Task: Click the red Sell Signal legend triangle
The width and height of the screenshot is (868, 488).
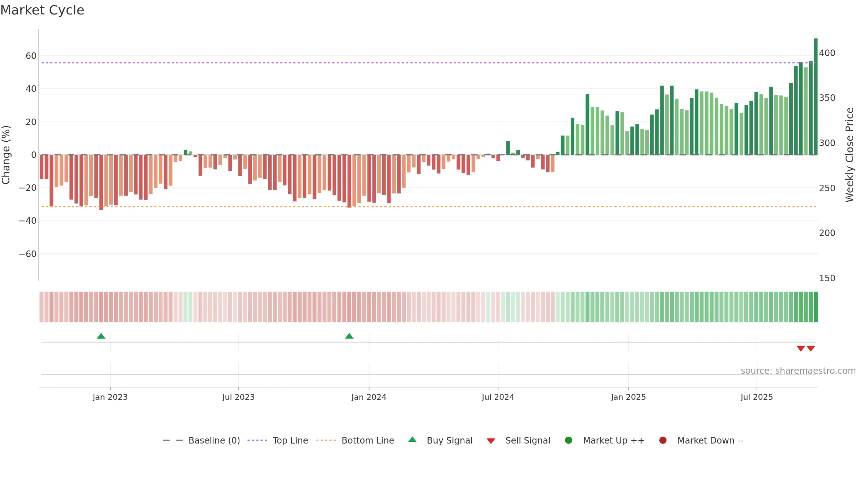Action: (x=491, y=441)
